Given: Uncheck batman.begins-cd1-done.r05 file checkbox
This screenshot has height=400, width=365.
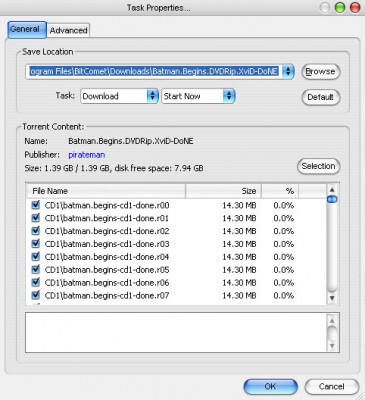Looking at the screenshot, I should pyautogui.click(x=35, y=269).
